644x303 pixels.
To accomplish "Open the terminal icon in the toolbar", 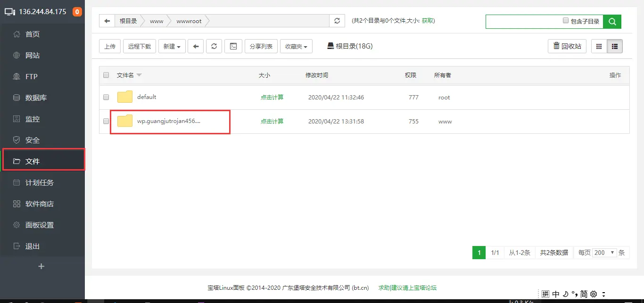I will 233,46.
